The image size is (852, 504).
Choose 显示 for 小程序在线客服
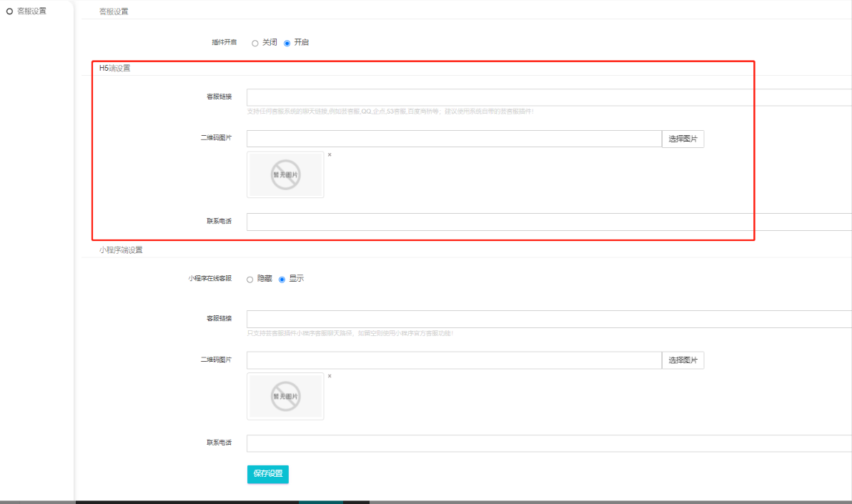click(282, 280)
